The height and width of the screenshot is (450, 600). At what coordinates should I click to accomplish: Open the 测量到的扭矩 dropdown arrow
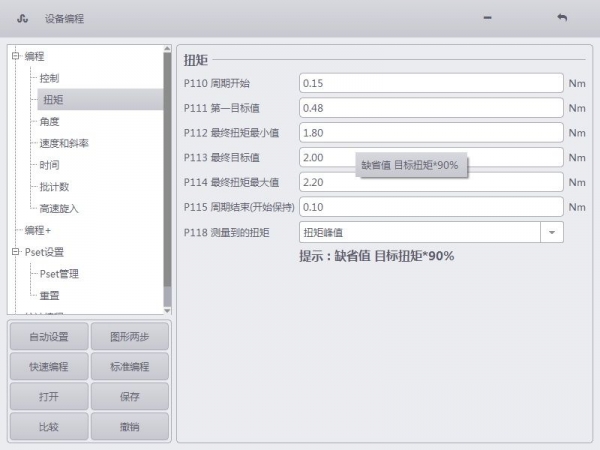[x=553, y=232]
